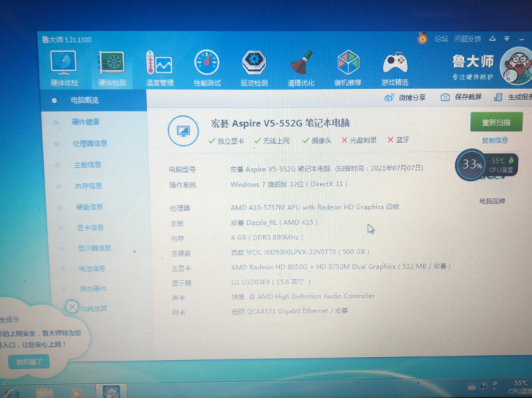The width and height of the screenshot is (532, 398).
Task: Select 处理器信息 in the sidebar
Action: tap(90, 143)
